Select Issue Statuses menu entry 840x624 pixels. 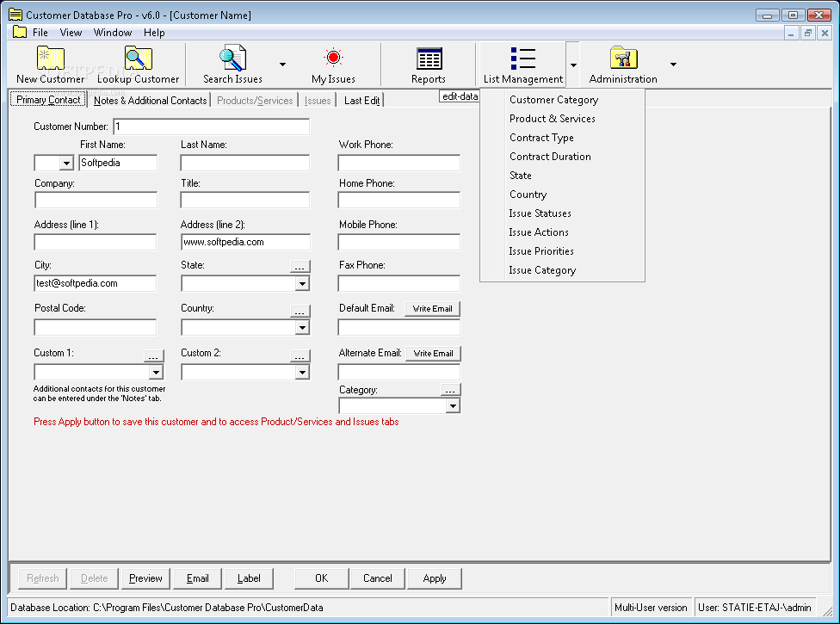pyautogui.click(x=562, y=213)
